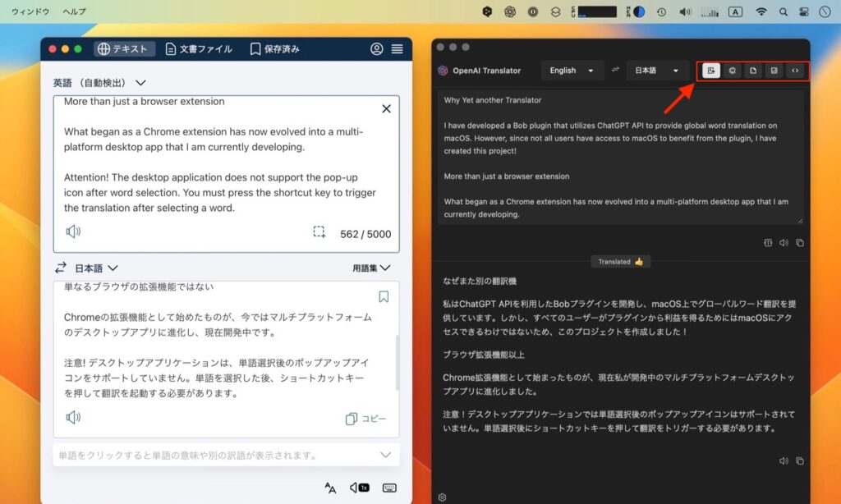
Task: Change font size with the AA icon
Action: click(330, 488)
